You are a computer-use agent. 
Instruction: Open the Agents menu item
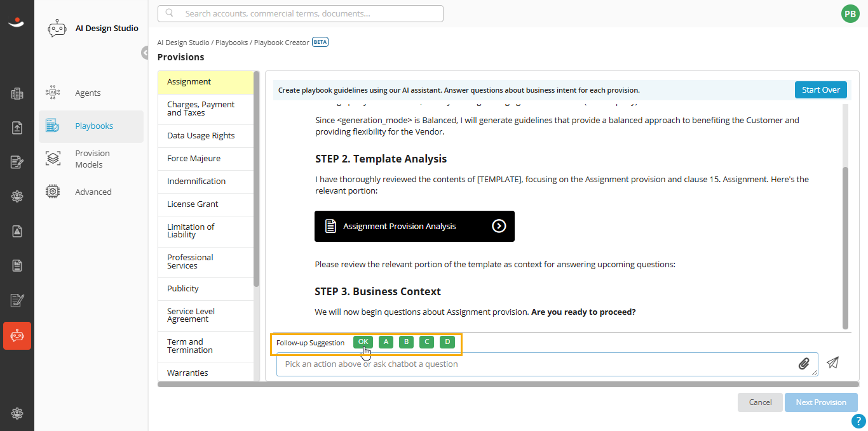pos(91,93)
